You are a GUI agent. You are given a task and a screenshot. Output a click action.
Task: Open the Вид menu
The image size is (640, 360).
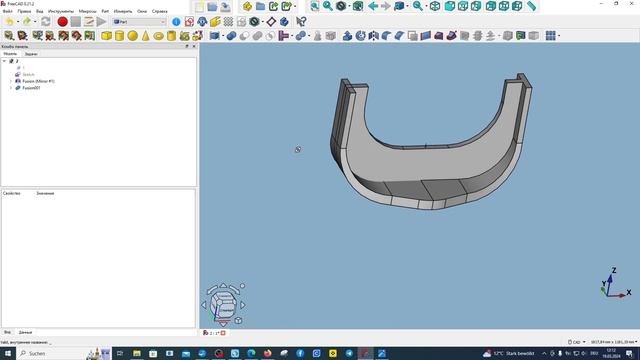(40, 11)
